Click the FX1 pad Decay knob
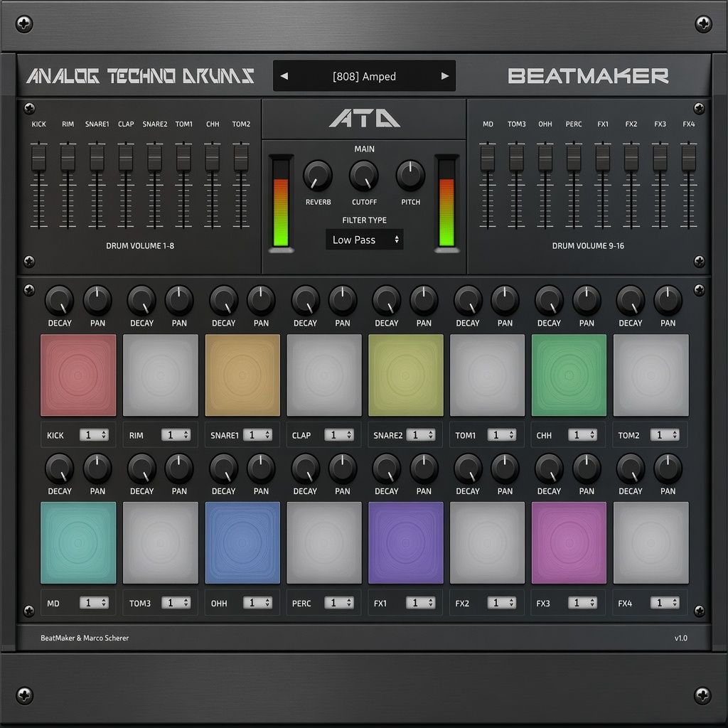The width and height of the screenshot is (728, 728). coord(386,469)
